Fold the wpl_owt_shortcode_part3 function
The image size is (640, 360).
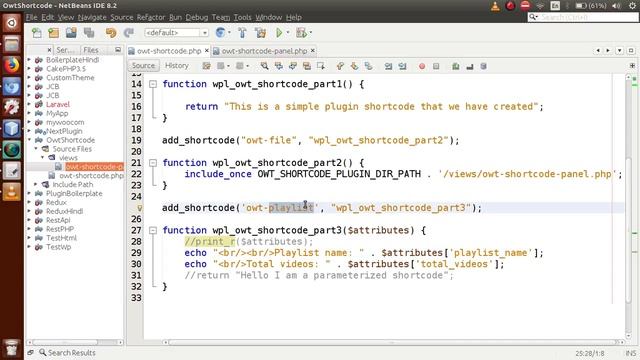pyautogui.click(x=153, y=230)
